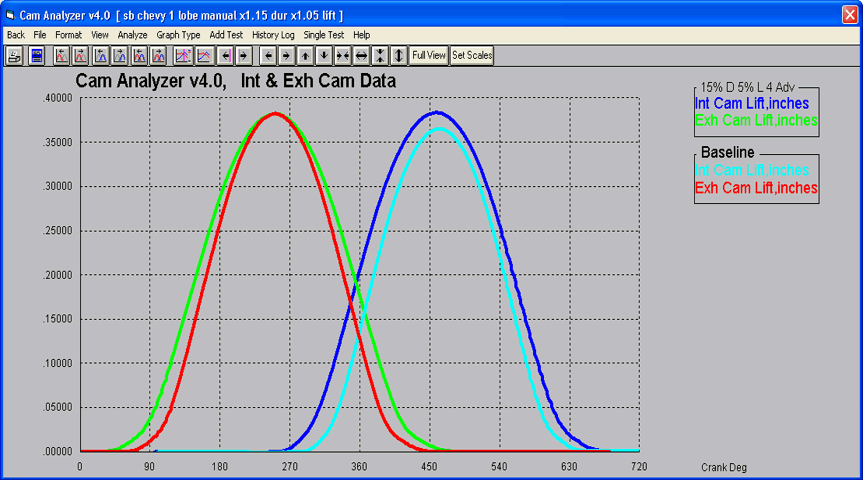Open the Single Test menu
The height and width of the screenshot is (480, 864).
[323, 35]
